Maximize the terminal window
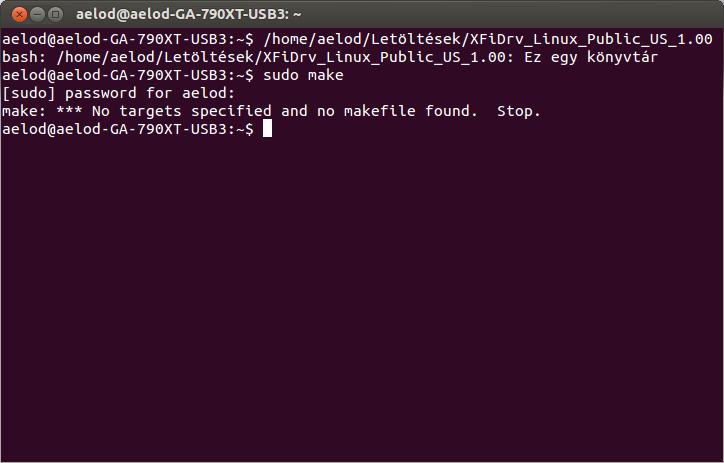Viewport: 724px width, 463px height. tap(55, 14)
